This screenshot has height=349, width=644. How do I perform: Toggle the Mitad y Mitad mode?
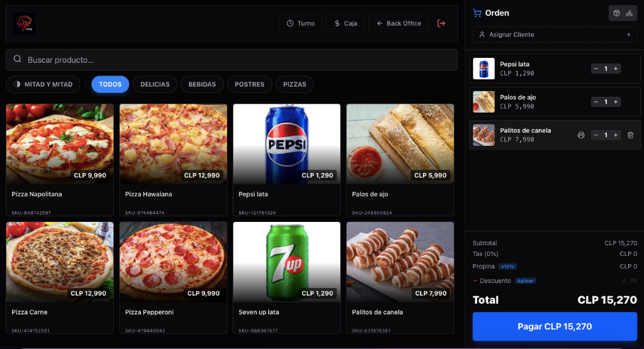43,84
